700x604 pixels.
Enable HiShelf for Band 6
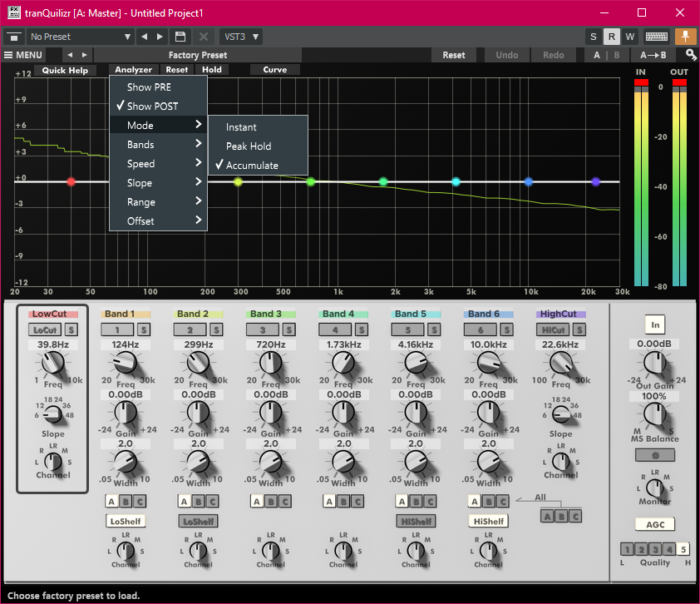[488, 522]
